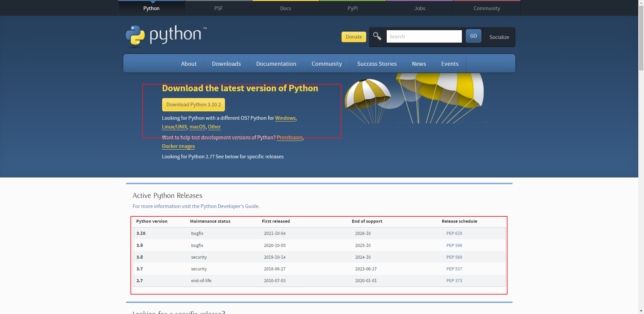Click the scrollbar up arrow

(x=641, y=2)
